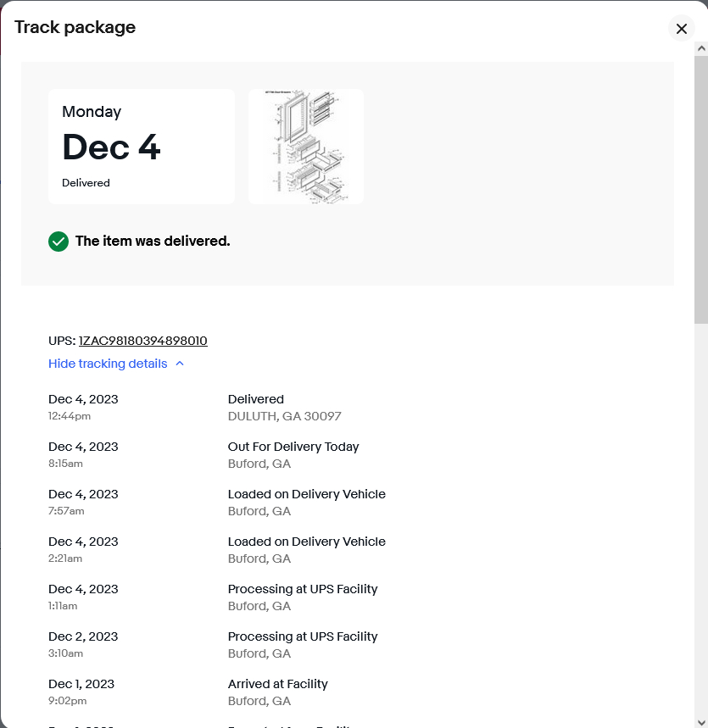Open the refrigerator parts diagram thumbnail
The width and height of the screenshot is (708, 728).
306,147
